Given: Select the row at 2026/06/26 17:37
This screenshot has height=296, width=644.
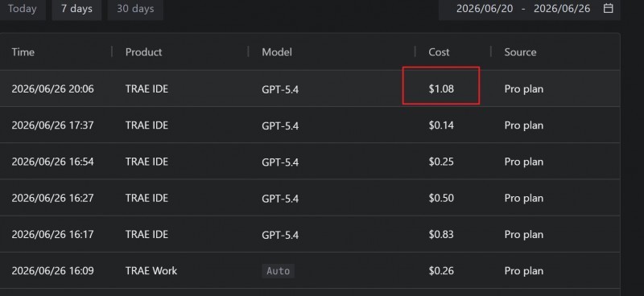Looking at the screenshot, I should [x=310, y=125].
